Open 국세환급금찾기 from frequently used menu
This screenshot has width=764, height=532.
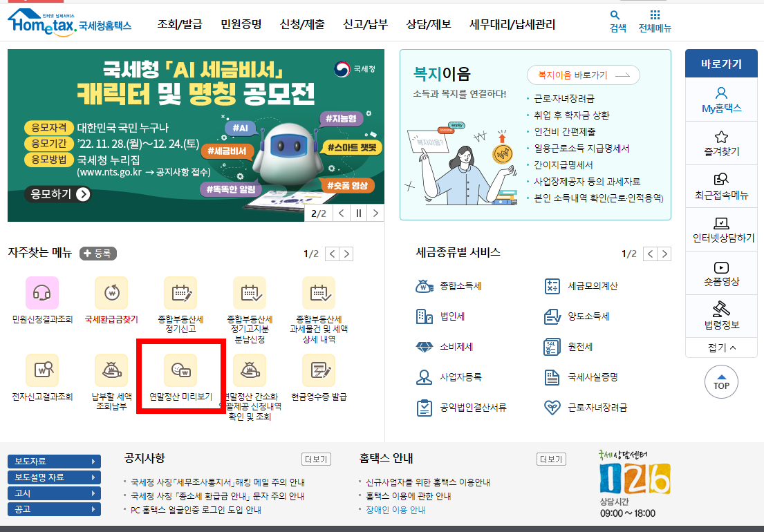point(110,297)
